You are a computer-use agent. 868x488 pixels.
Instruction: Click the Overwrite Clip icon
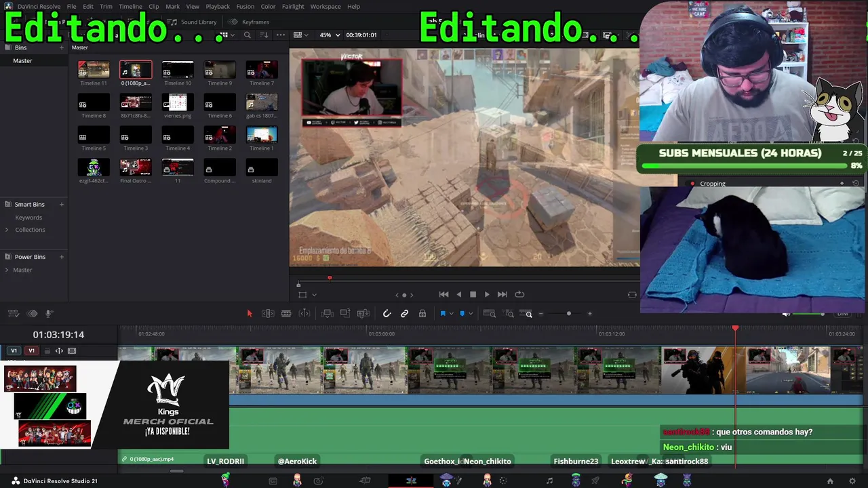click(345, 313)
